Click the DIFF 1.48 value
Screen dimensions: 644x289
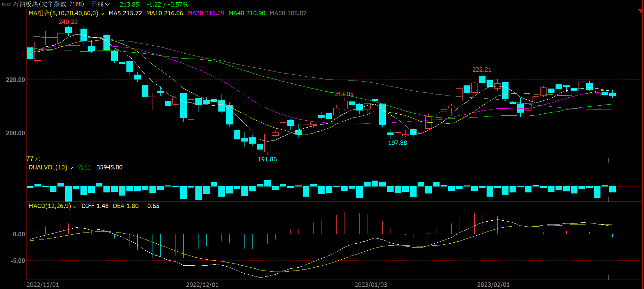click(x=95, y=206)
